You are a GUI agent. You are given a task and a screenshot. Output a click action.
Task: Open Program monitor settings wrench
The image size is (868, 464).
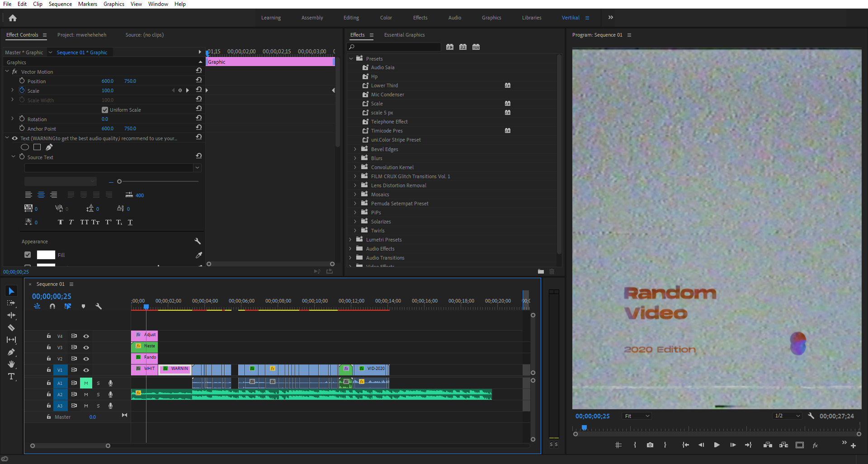tap(811, 416)
